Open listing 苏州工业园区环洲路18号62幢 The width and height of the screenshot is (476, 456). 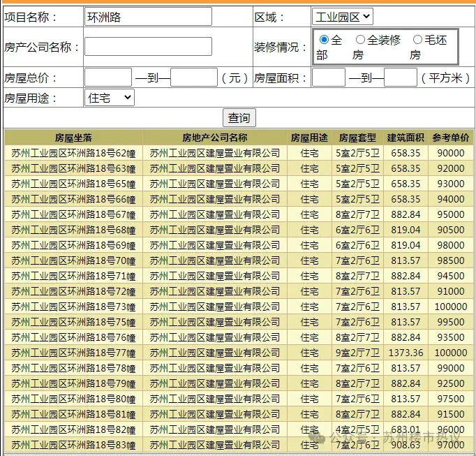73,153
